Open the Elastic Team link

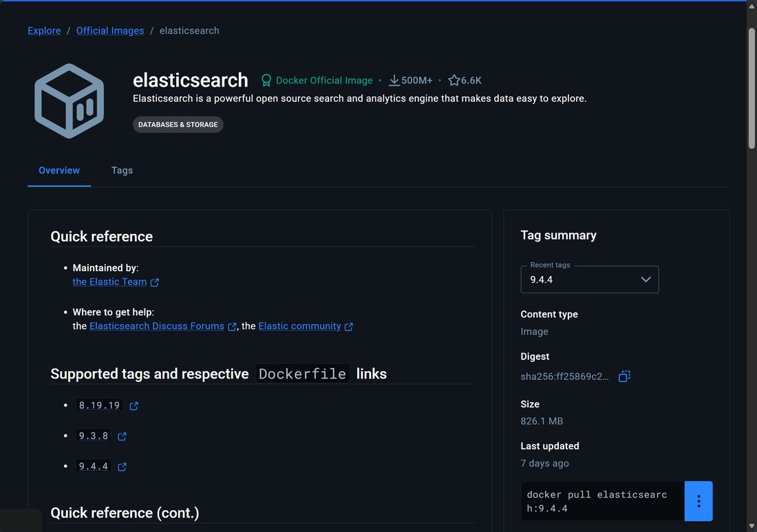click(x=109, y=281)
